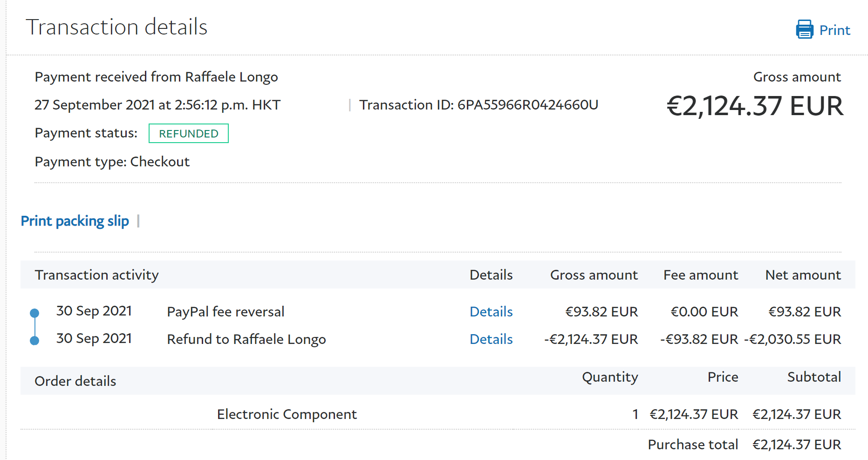The width and height of the screenshot is (868, 460).
Task: Click the Transaction ID 6PA55966R0424660U text
Action: (478, 105)
